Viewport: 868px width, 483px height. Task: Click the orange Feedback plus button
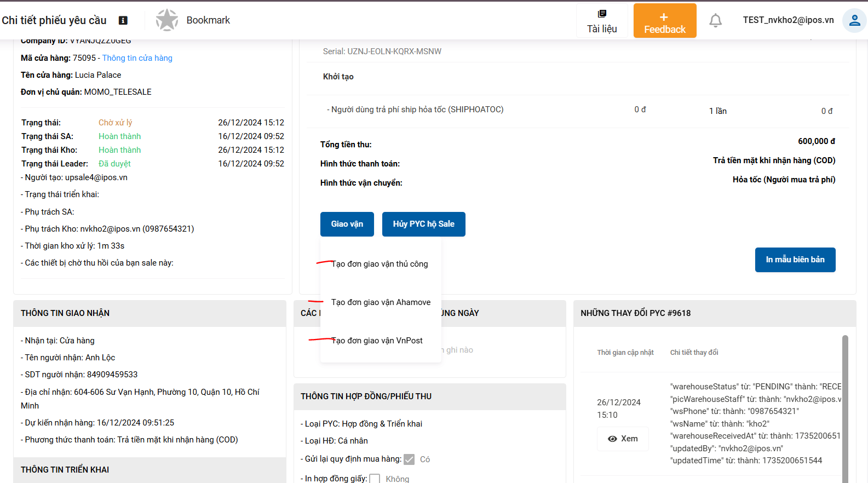coord(664,21)
